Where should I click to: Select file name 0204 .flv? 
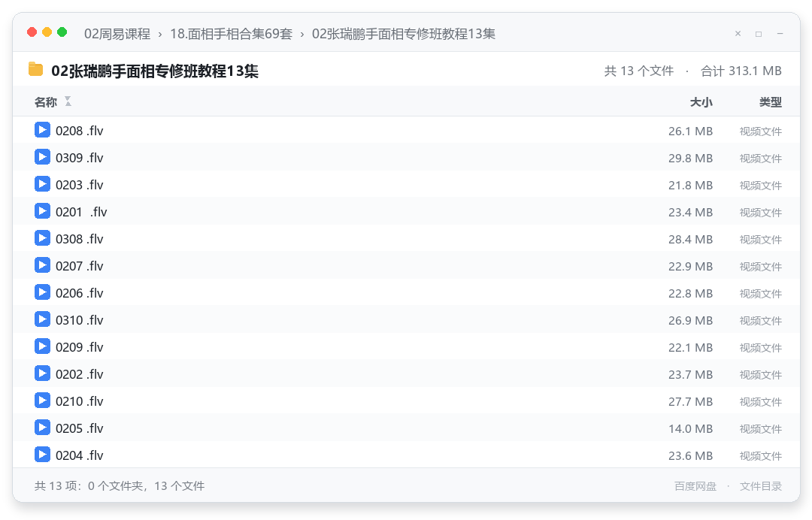[79, 455]
